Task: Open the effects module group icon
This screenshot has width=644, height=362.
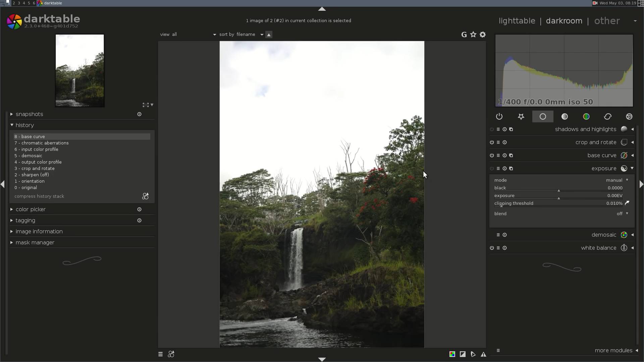Action: tap(629, 117)
